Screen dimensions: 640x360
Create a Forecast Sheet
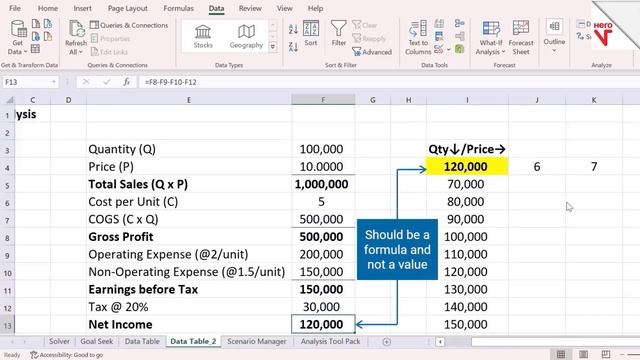point(521,38)
